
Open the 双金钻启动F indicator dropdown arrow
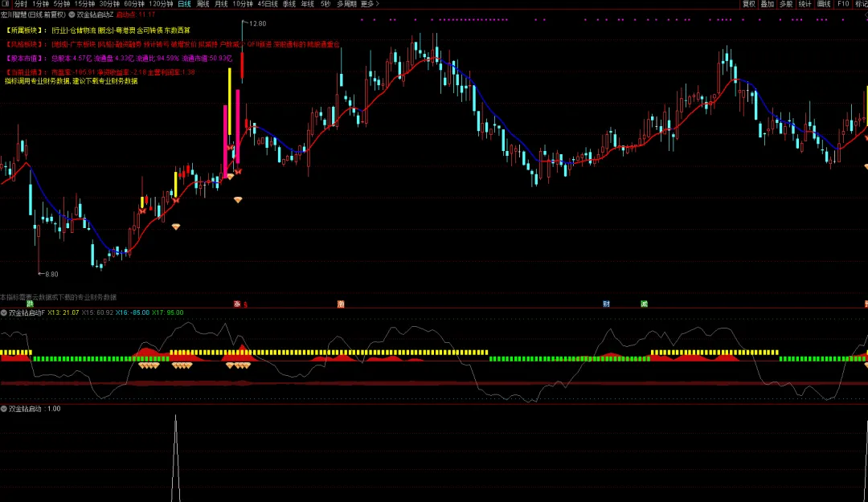click(4, 312)
